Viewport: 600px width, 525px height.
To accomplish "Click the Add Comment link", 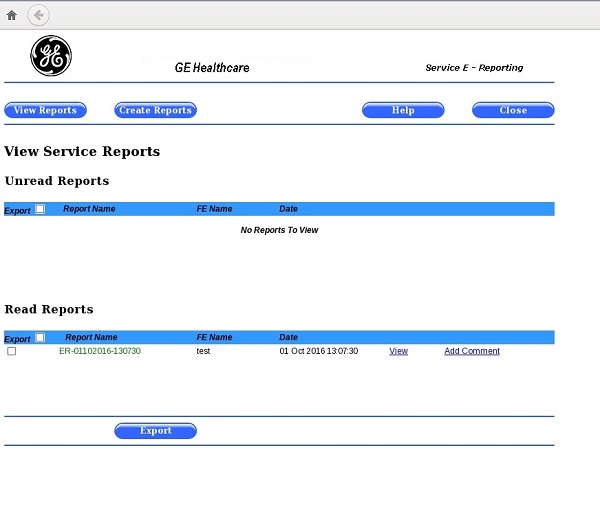I will 472,352.
